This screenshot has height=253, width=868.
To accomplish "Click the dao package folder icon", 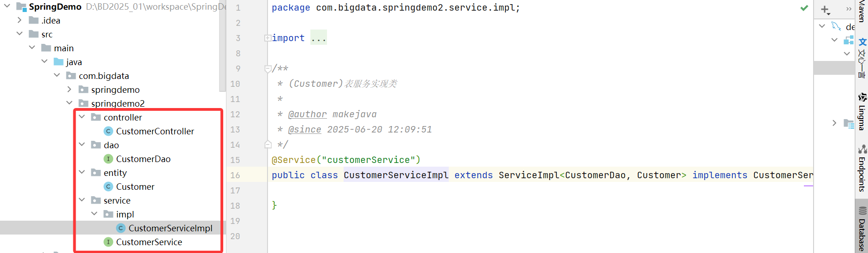I will pyautogui.click(x=96, y=145).
